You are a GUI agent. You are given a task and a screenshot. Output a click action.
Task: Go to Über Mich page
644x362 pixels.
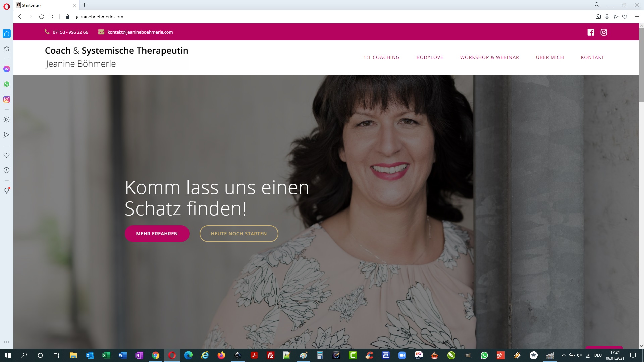pyautogui.click(x=550, y=57)
